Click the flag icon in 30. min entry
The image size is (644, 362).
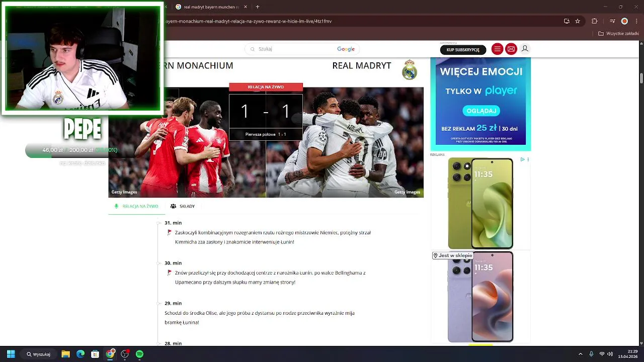click(x=170, y=273)
